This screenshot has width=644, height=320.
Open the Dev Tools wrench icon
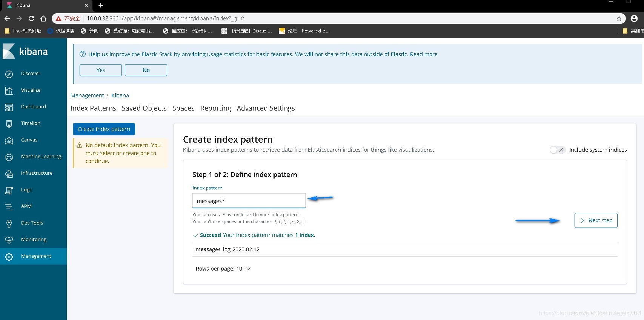coord(9,223)
